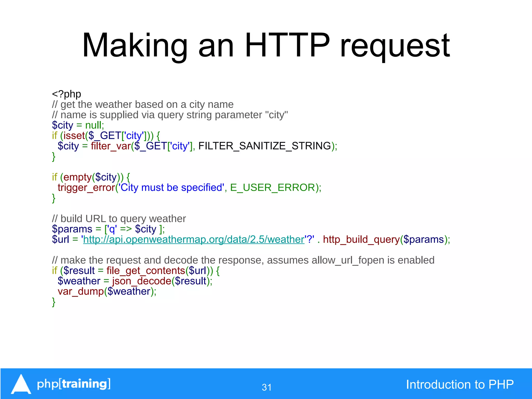Click the 'http_build_query' function name
Image resolution: width=532 pixels, height=399 pixels.
[361, 240]
